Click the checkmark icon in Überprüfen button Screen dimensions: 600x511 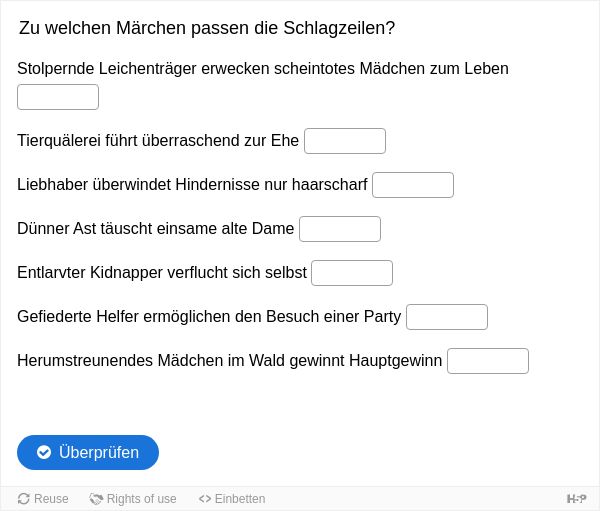pyautogui.click(x=44, y=452)
